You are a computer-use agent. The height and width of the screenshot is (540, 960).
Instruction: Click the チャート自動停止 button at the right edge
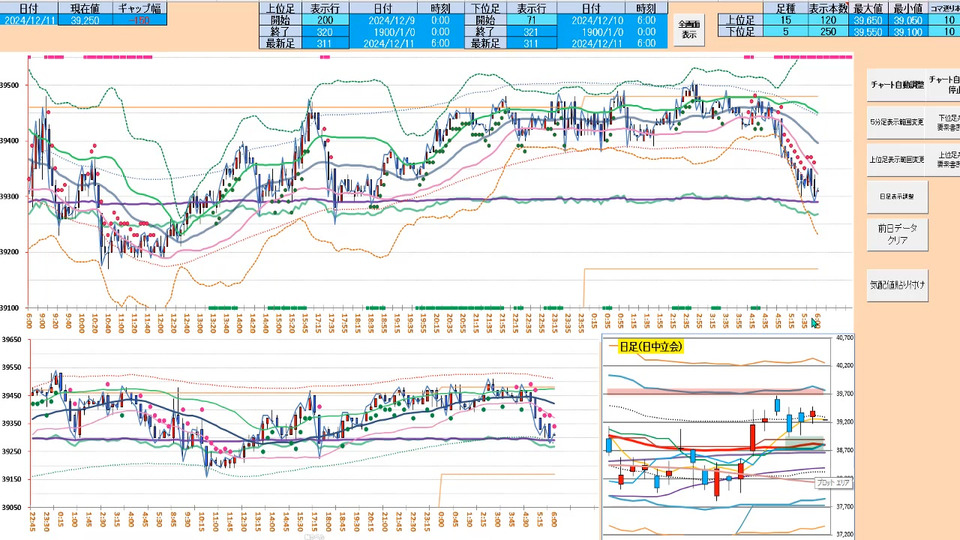(945, 84)
